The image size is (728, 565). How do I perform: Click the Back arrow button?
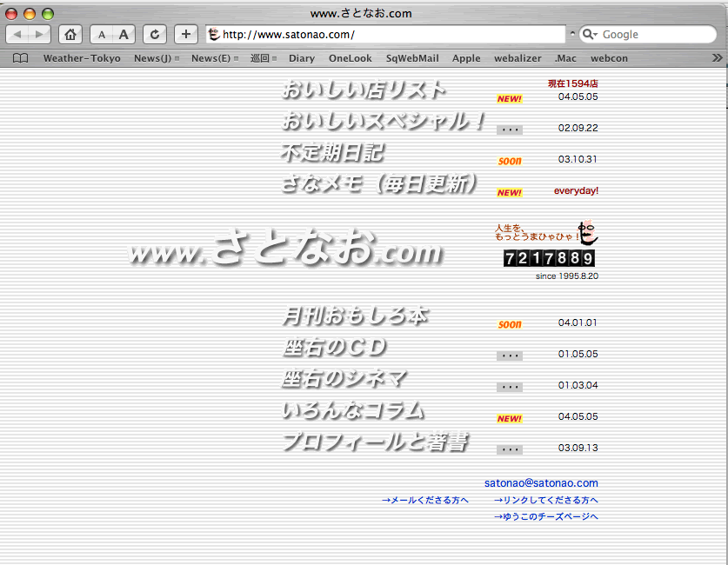18,35
